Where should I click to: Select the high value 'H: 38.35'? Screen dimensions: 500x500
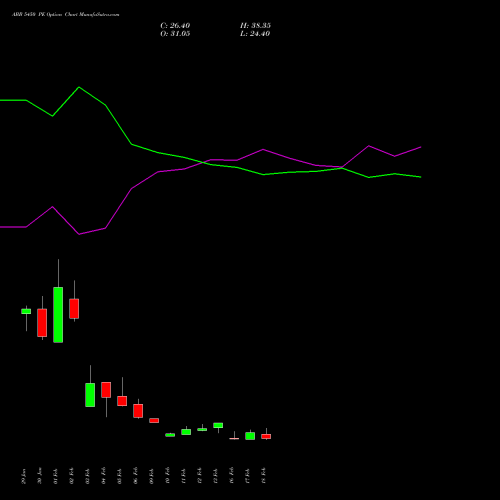pyautogui.click(x=255, y=26)
